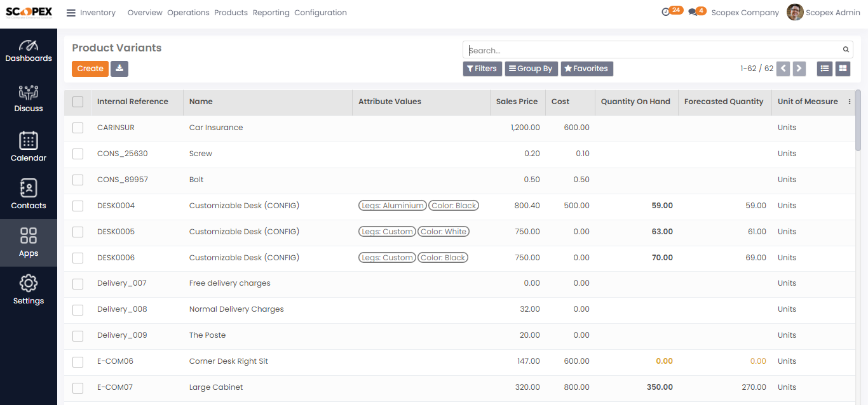The image size is (868, 405).
Task: Open the Filters dropdown
Action: [x=482, y=69]
